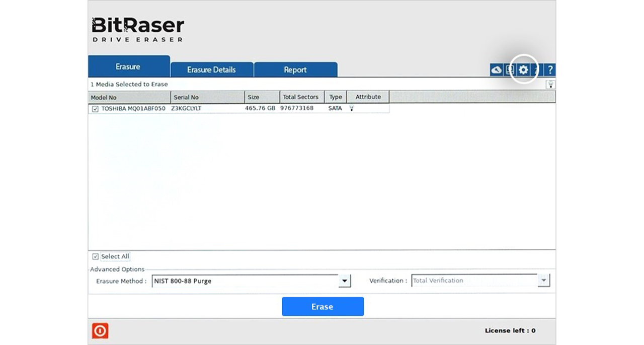Open the Verification dropdown arrow

[543, 281]
